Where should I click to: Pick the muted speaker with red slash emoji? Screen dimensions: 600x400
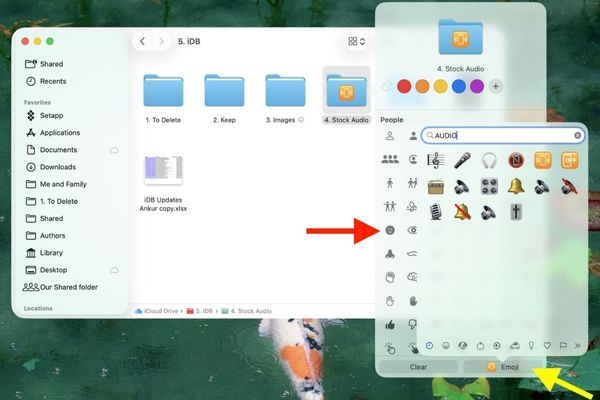(x=569, y=186)
